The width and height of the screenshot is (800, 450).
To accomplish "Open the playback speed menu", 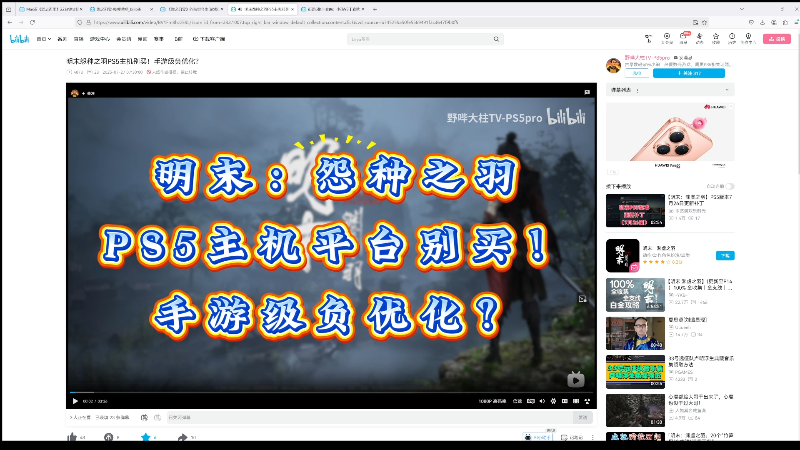I will tap(517, 401).
